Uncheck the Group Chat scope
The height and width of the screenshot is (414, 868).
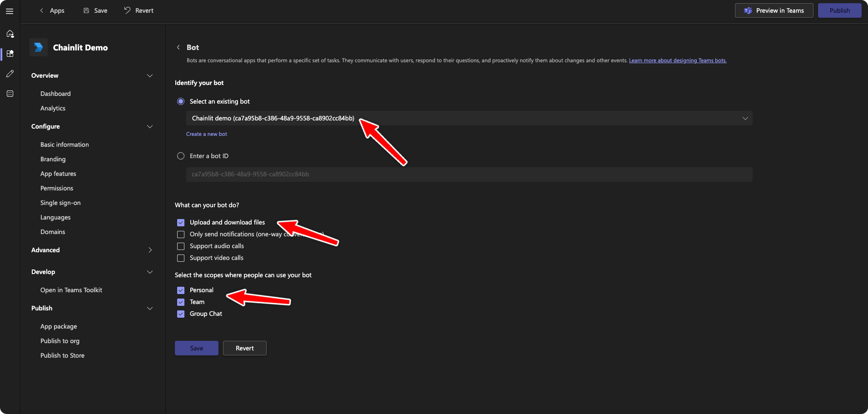click(x=181, y=314)
